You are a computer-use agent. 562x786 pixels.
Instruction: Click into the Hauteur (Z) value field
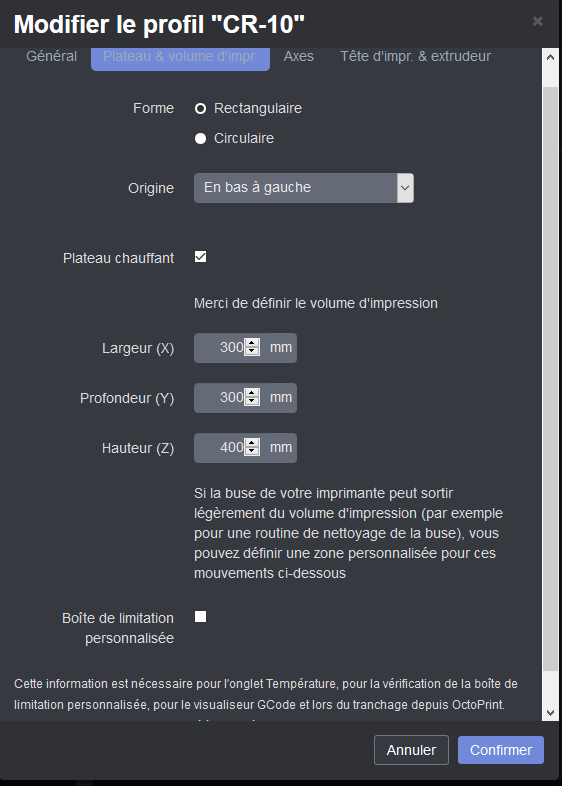click(x=220, y=448)
